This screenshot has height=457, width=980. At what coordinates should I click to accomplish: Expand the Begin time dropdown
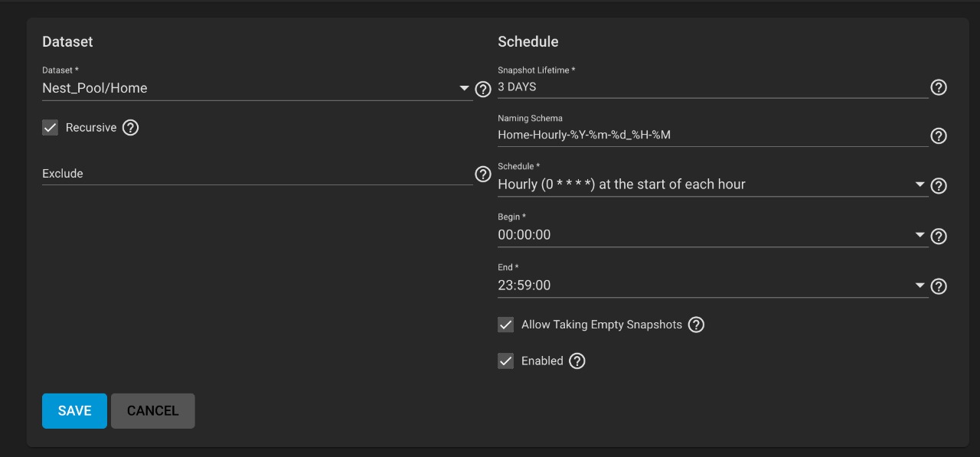click(920, 236)
